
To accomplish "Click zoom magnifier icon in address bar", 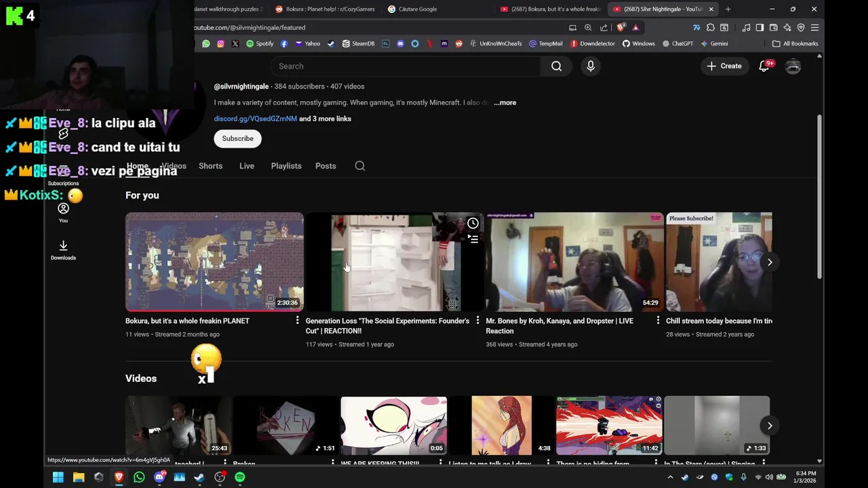I will pos(588,28).
